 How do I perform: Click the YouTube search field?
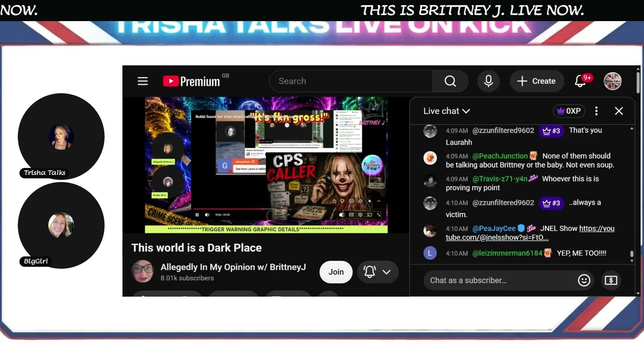click(x=351, y=81)
